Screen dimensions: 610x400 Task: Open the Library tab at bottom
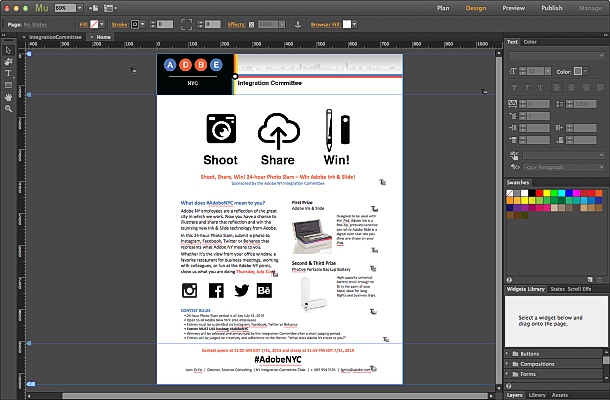coord(537,395)
